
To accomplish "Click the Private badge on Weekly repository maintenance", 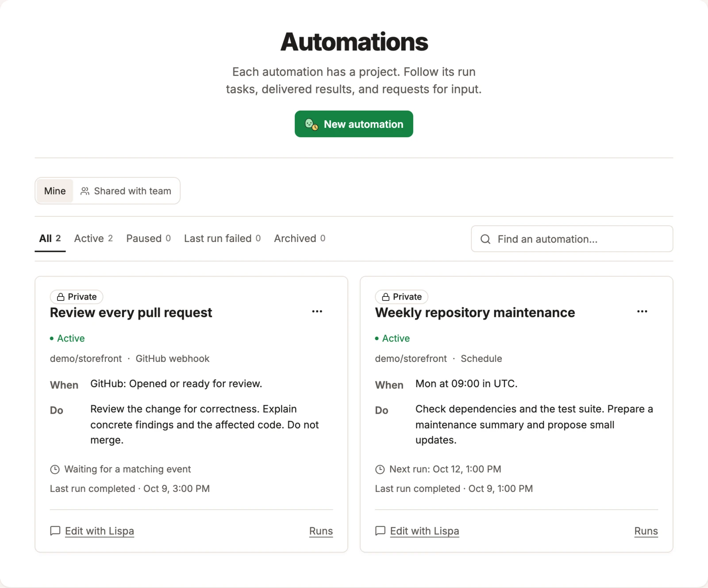I will click(x=402, y=297).
